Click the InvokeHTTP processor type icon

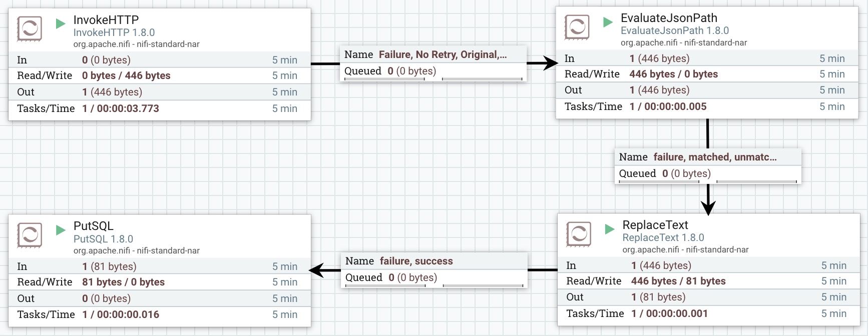tap(29, 28)
